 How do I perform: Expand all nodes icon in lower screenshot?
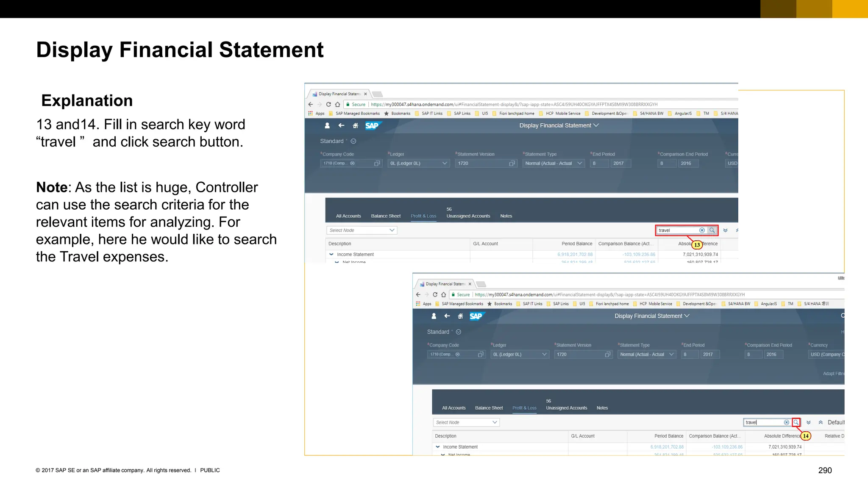point(809,422)
